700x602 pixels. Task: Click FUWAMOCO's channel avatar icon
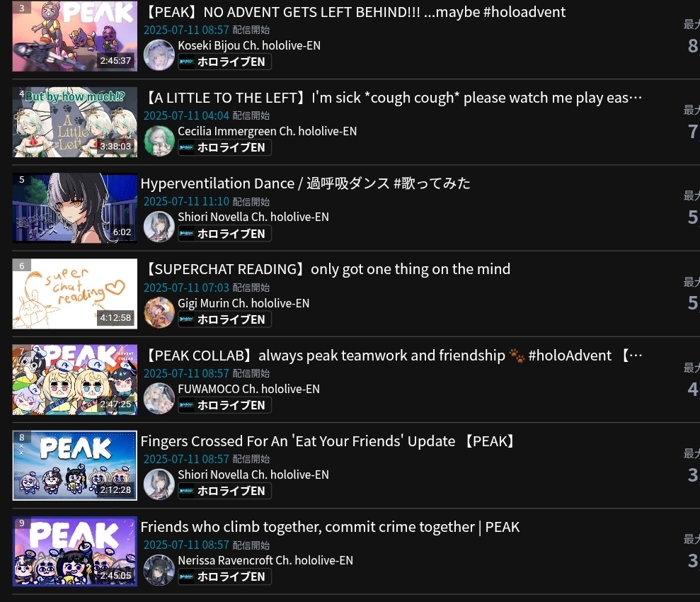(x=159, y=398)
